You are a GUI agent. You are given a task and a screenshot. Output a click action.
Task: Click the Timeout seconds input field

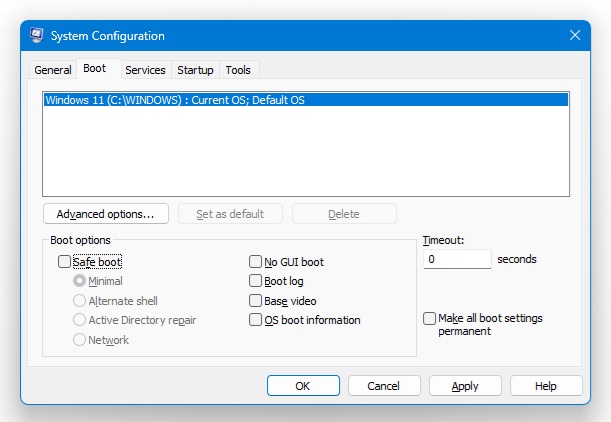click(456, 259)
